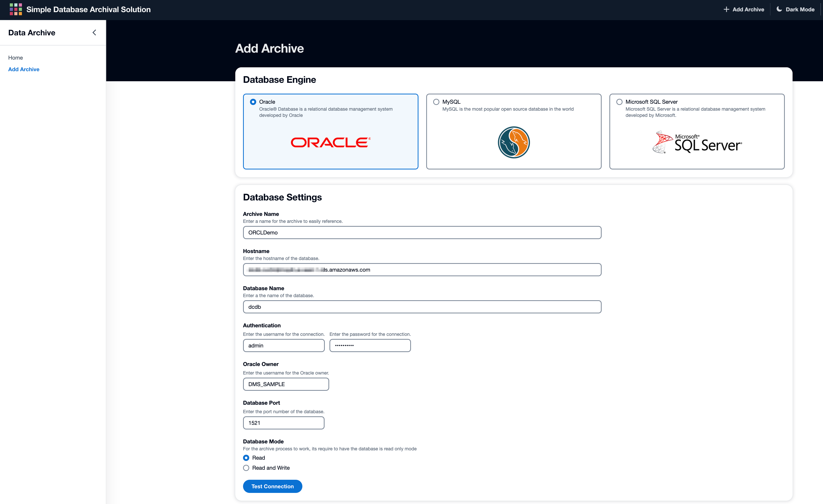
Task: Click the app grid logo icon
Action: click(x=15, y=9)
